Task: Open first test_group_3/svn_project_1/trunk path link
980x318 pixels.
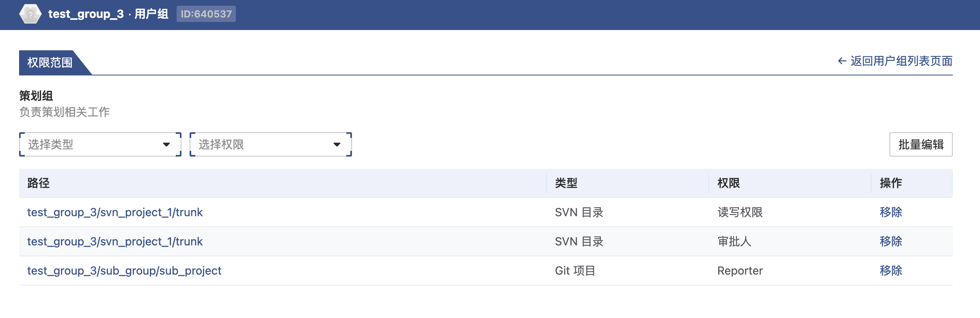Action: pyautogui.click(x=115, y=212)
